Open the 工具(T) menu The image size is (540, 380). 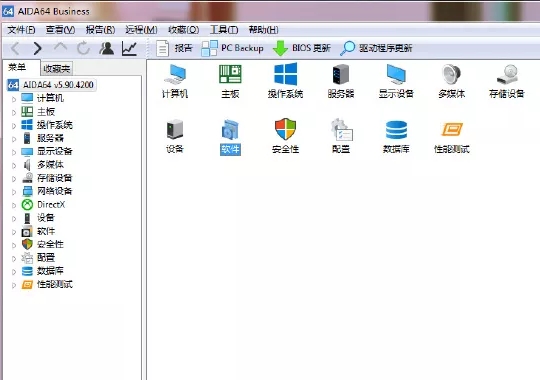coord(224,30)
